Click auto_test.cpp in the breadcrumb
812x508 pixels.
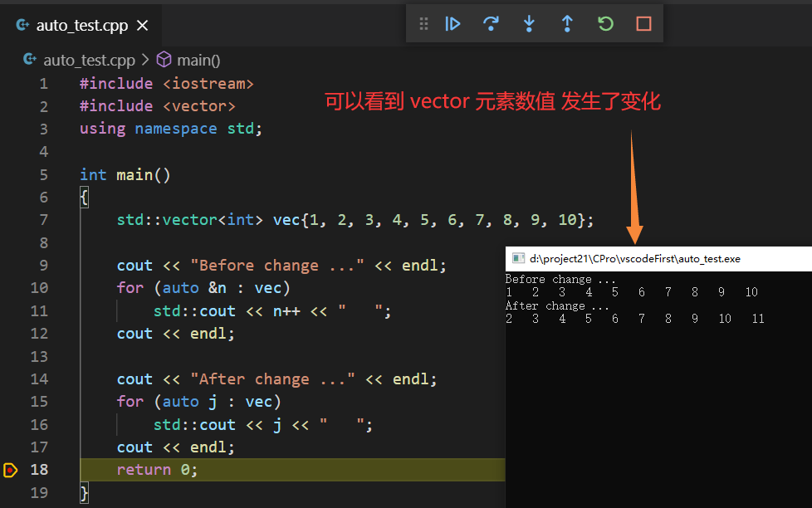(89, 60)
